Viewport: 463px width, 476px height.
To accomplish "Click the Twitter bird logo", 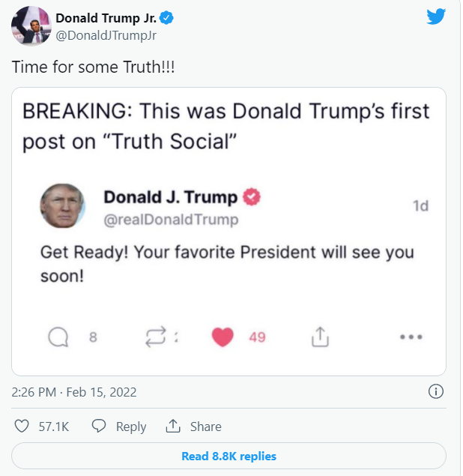I will click(436, 16).
